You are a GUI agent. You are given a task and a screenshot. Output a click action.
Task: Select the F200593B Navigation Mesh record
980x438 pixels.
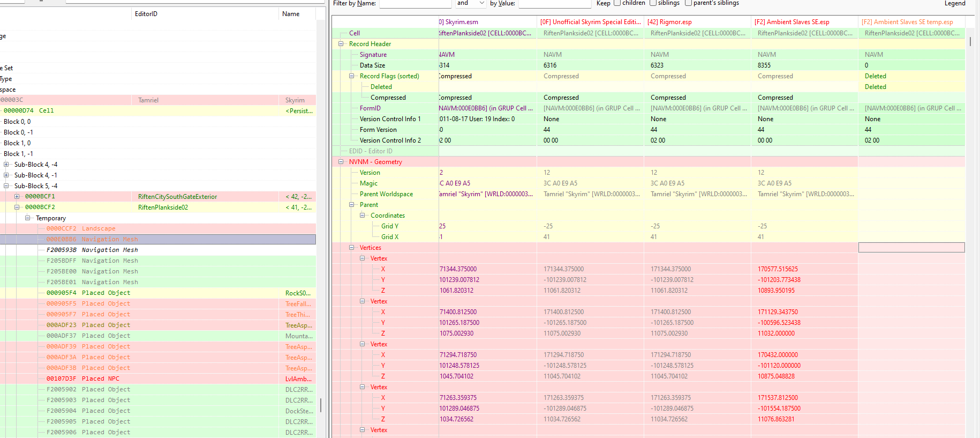(x=158, y=250)
